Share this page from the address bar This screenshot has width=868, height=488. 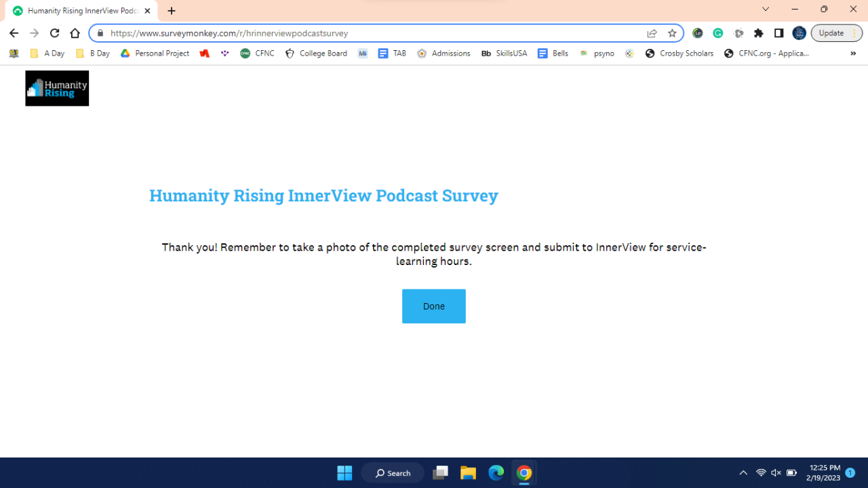[652, 33]
